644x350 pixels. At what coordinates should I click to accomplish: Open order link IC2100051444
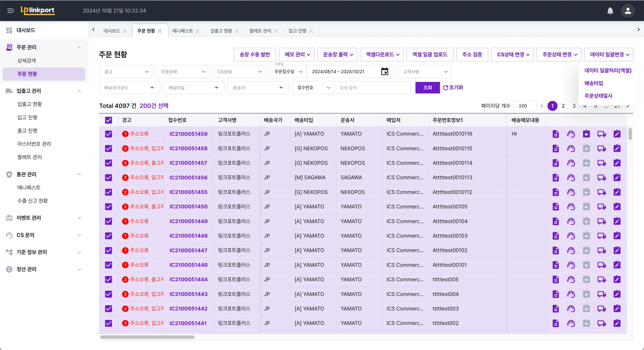tap(188, 279)
